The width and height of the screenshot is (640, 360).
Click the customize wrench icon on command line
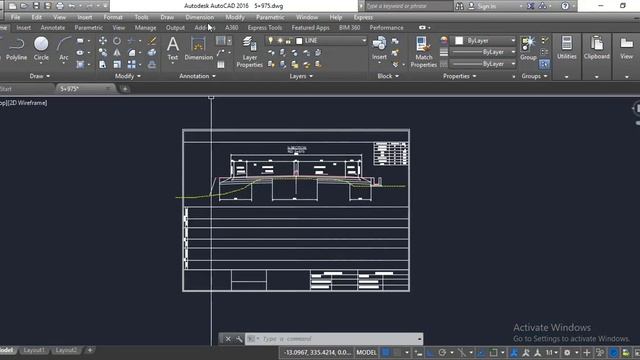(x=239, y=339)
